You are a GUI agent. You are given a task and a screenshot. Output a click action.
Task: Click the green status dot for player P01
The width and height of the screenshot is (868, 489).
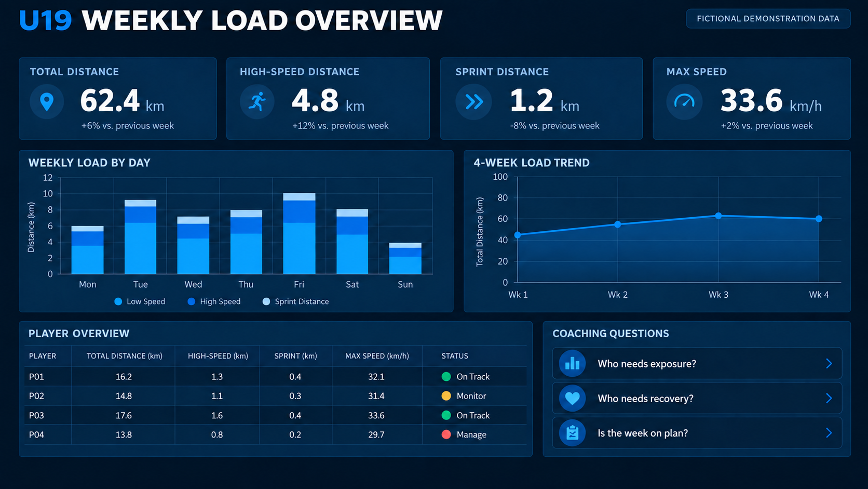point(446,376)
